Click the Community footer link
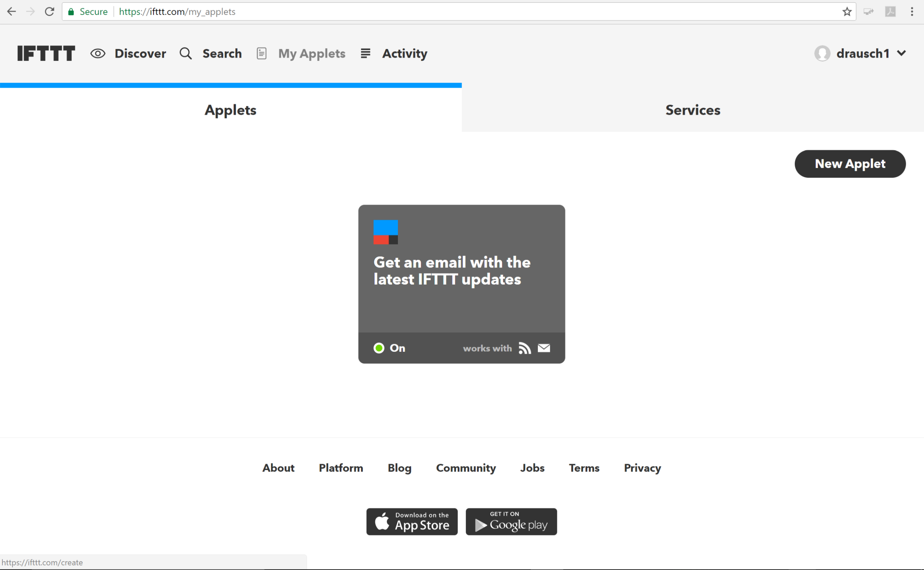The width and height of the screenshot is (924, 570). coord(466,468)
